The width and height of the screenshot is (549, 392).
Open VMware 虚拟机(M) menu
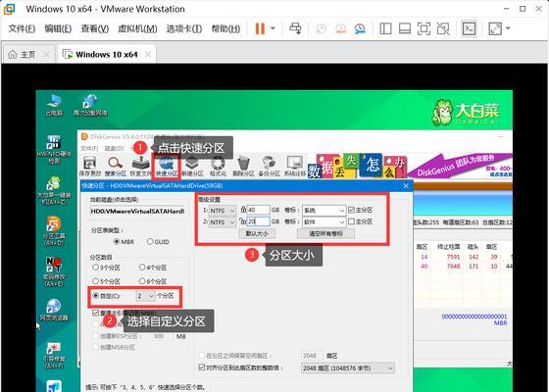[137, 28]
